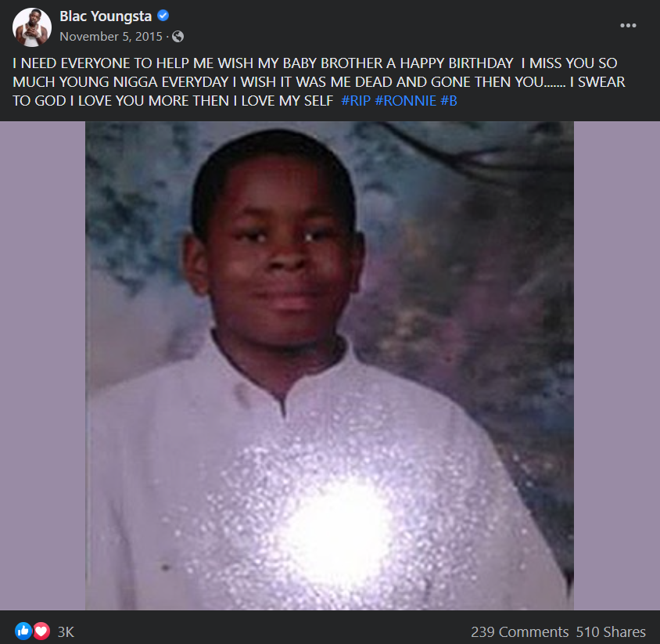
Task: Open the three-dot post options menu
Action: coord(628,26)
